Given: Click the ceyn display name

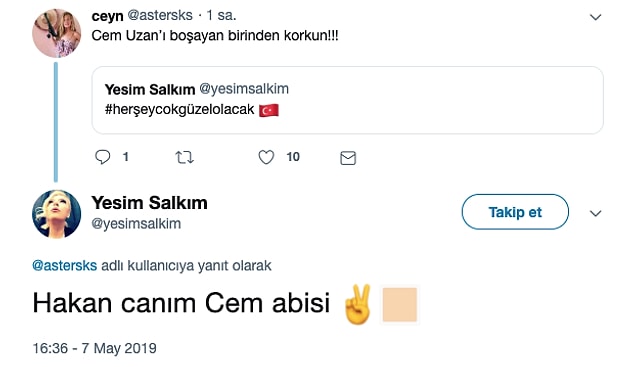Looking at the screenshot, I should click(x=107, y=16).
